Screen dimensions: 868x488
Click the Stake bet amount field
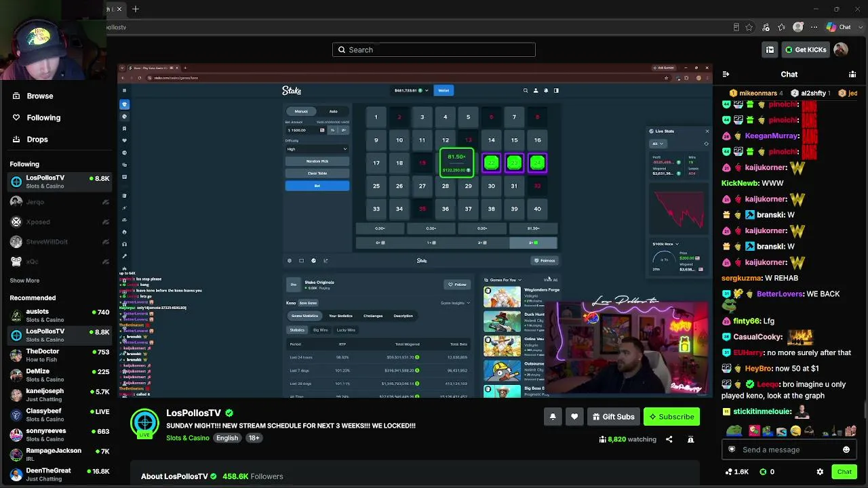(x=307, y=130)
